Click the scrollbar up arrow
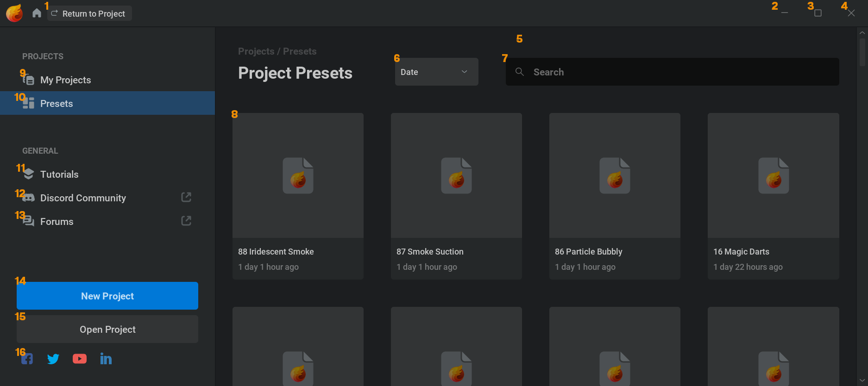 pos(862,33)
